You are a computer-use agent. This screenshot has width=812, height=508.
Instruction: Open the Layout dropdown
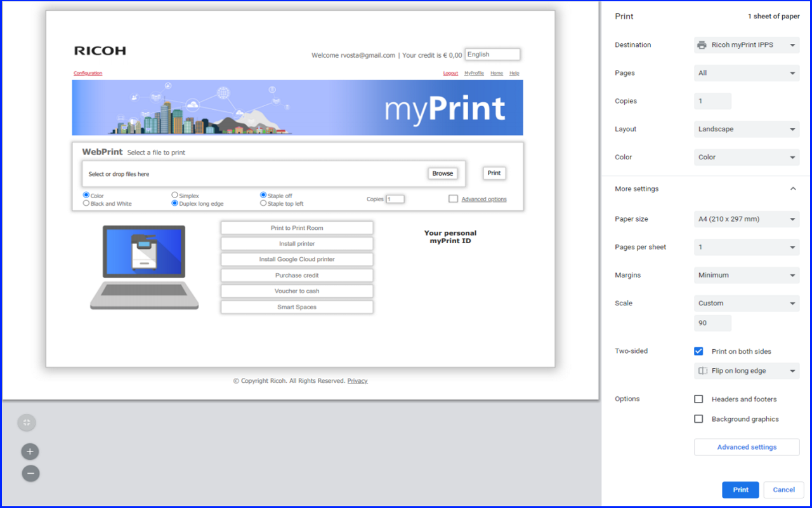click(746, 129)
